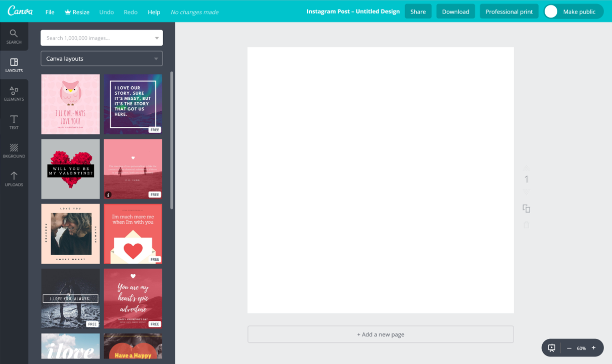
Task: Open the Bkground panel
Action: coord(14,150)
